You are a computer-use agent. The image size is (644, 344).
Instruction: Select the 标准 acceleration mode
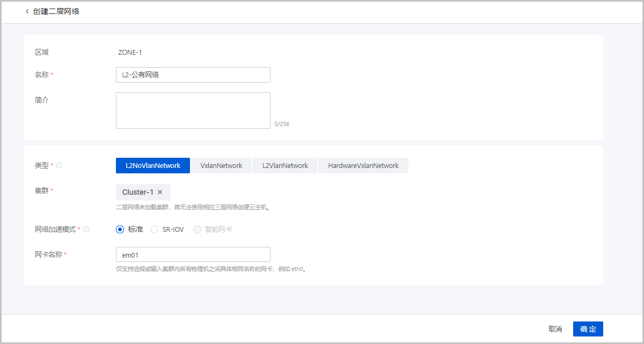pos(120,229)
